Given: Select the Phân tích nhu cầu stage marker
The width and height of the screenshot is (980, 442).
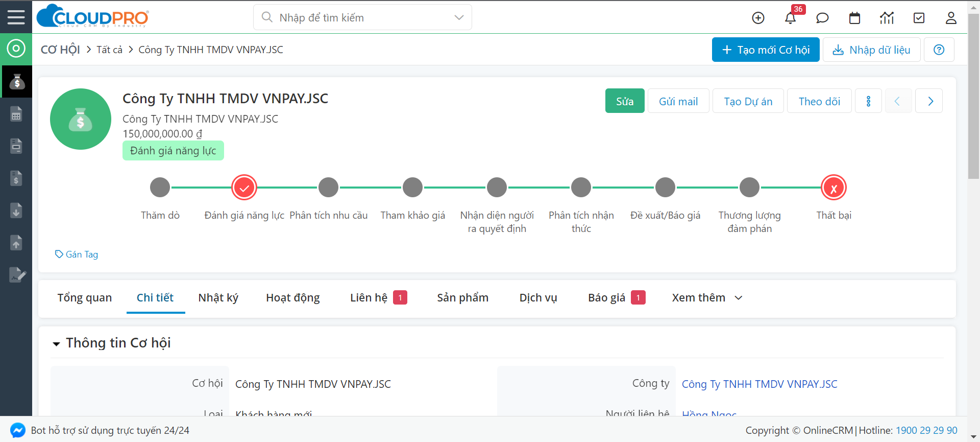Looking at the screenshot, I should tap(328, 188).
